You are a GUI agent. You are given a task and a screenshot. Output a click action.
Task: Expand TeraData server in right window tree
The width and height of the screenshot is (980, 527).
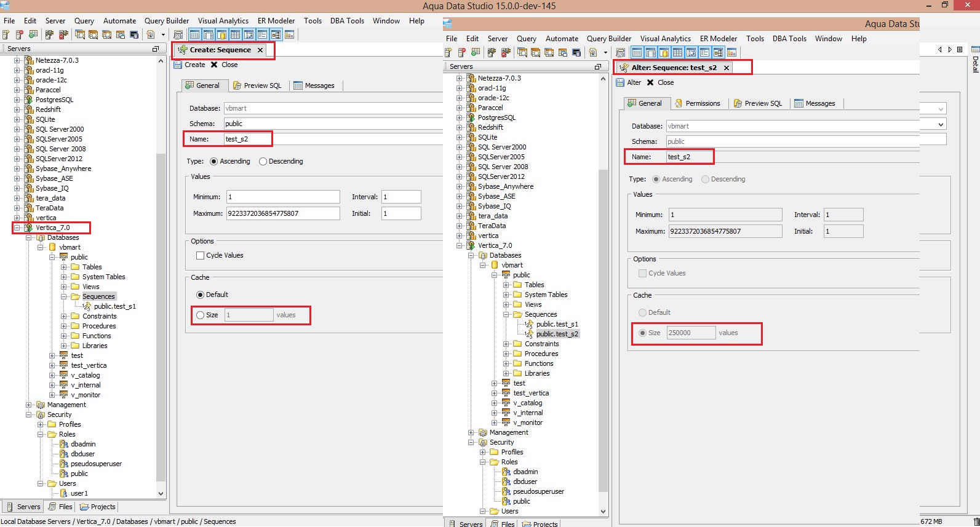[x=460, y=226]
